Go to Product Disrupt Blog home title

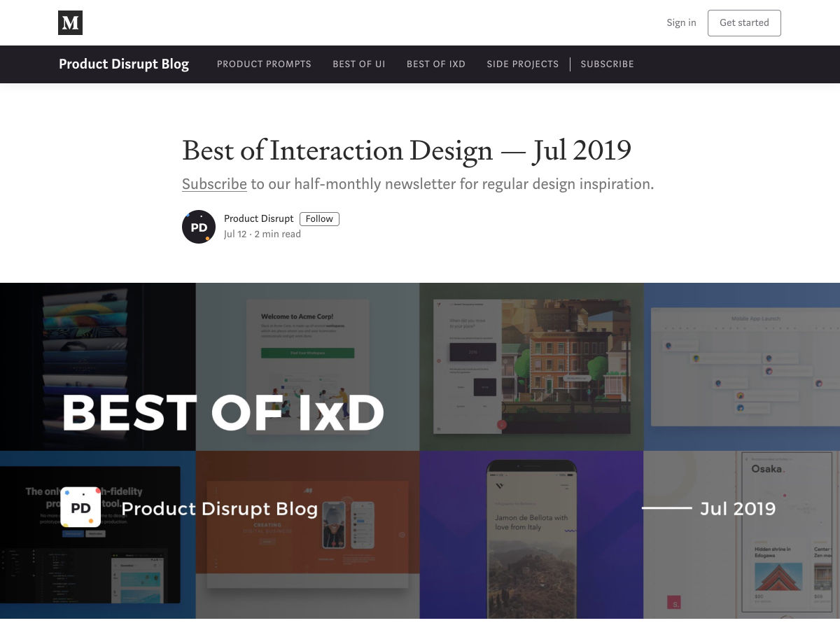point(124,64)
